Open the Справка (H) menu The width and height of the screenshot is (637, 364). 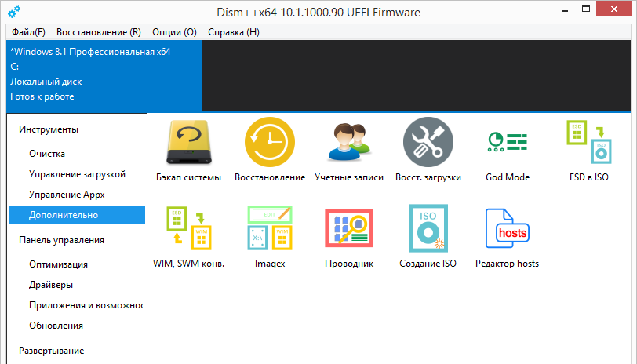pyautogui.click(x=234, y=32)
